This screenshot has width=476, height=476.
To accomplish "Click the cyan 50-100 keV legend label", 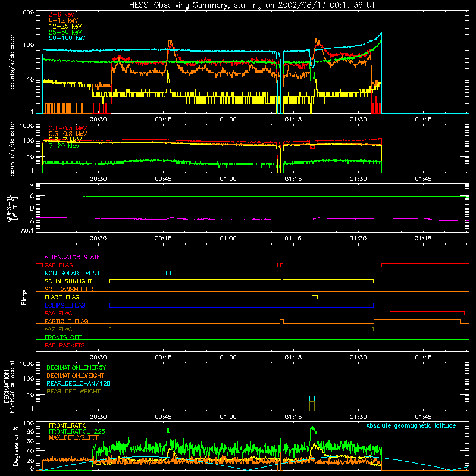I will tap(67, 38).
